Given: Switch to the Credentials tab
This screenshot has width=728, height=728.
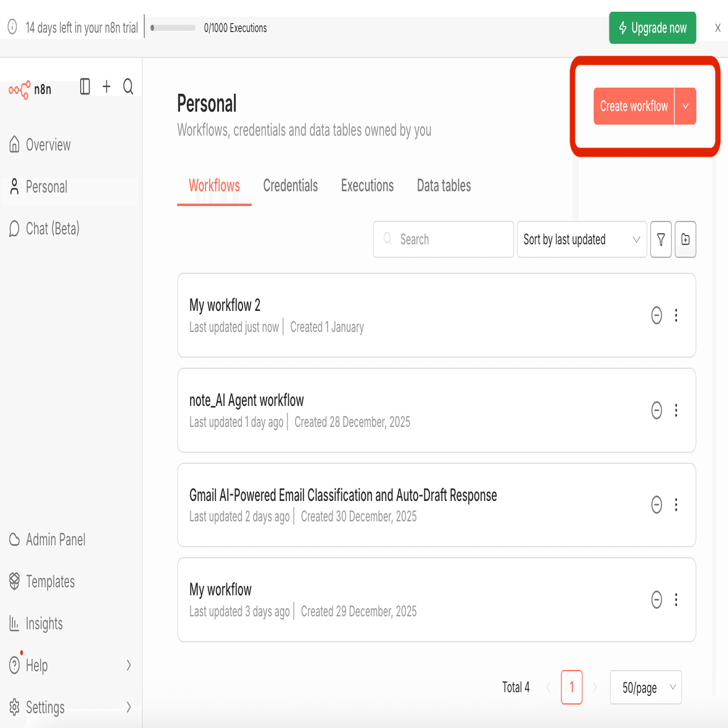Looking at the screenshot, I should pyautogui.click(x=291, y=186).
